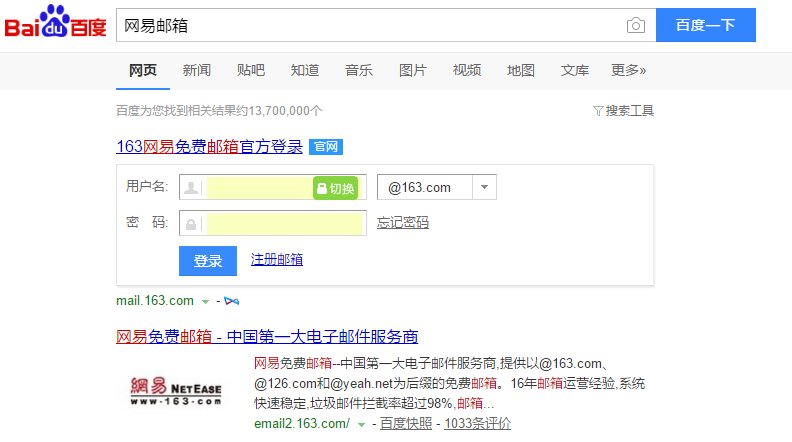Open the 1033条评价 reviews link
The image size is (792, 442).
tap(477, 423)
